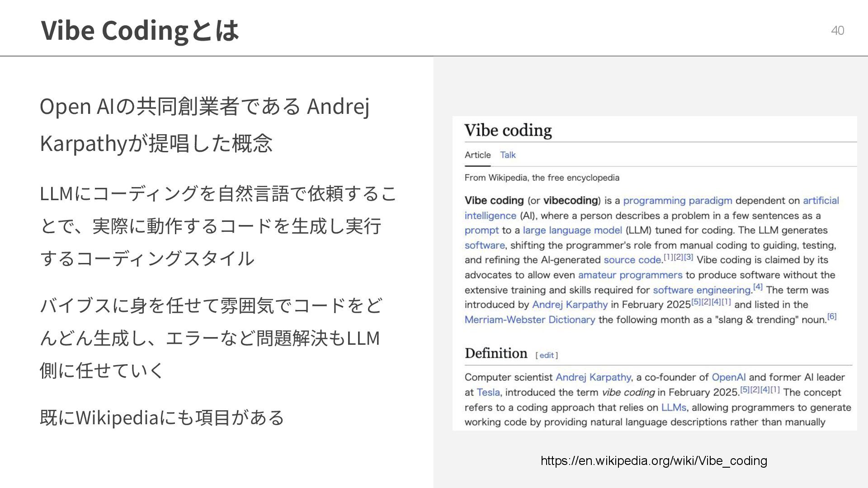
Task: Open the amateur programmers link
Action: click(630, 275)
